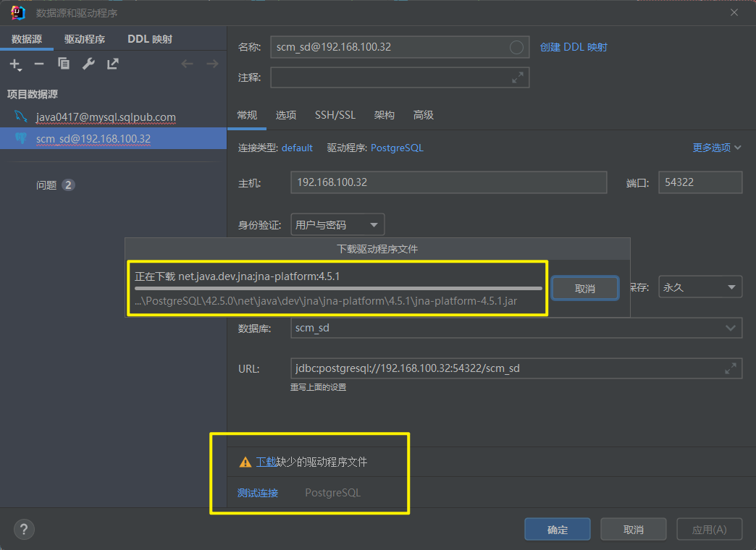756x550 pixels.
Task: Open the database name dropdown arrow
Action: point(730,328)
